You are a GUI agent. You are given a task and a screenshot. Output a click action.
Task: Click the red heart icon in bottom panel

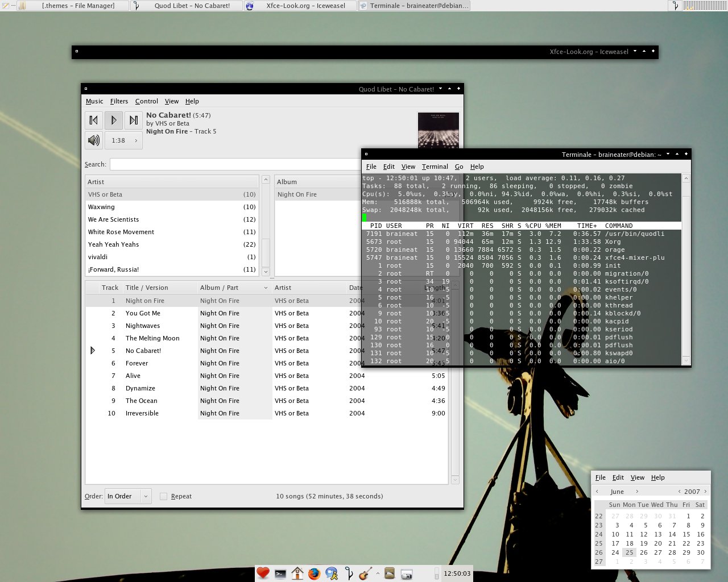tap(263, 573)
